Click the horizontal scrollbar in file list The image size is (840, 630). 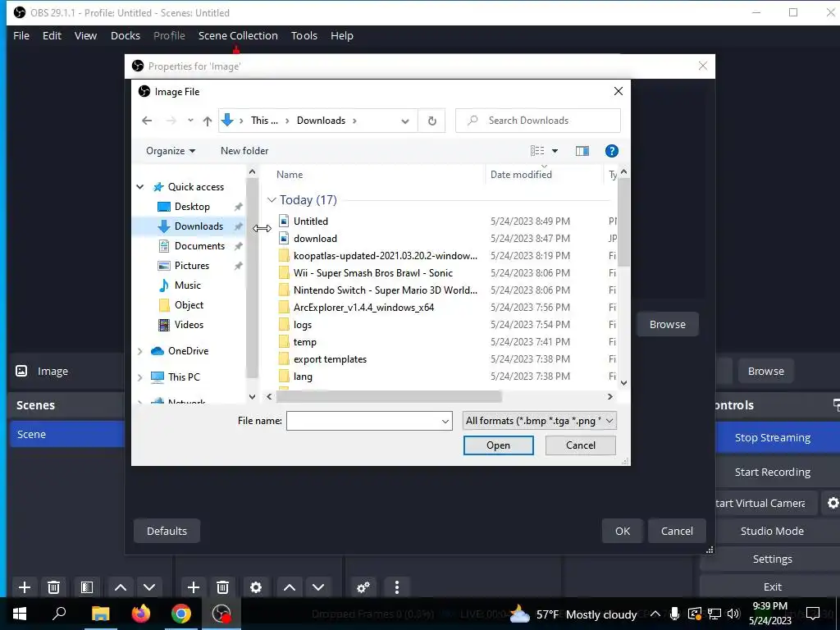(x=389, y=397)
